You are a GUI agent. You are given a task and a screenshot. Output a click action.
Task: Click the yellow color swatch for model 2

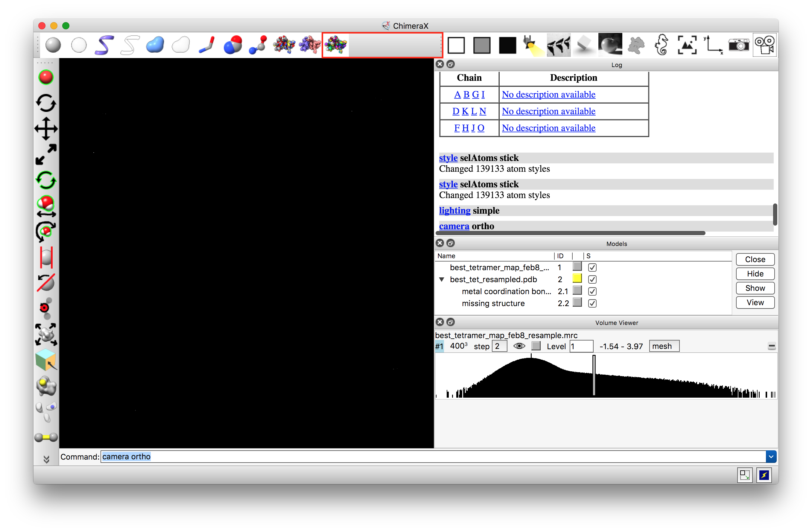point(577,279)
